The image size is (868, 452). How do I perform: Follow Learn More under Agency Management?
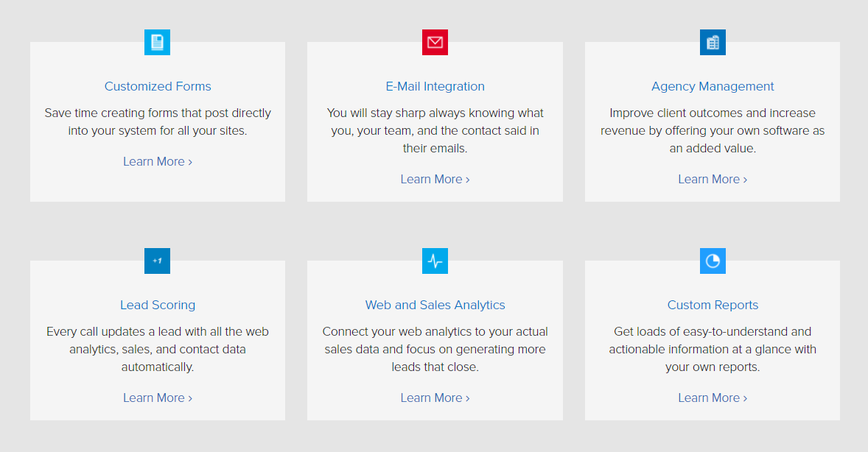coord(713,179)
